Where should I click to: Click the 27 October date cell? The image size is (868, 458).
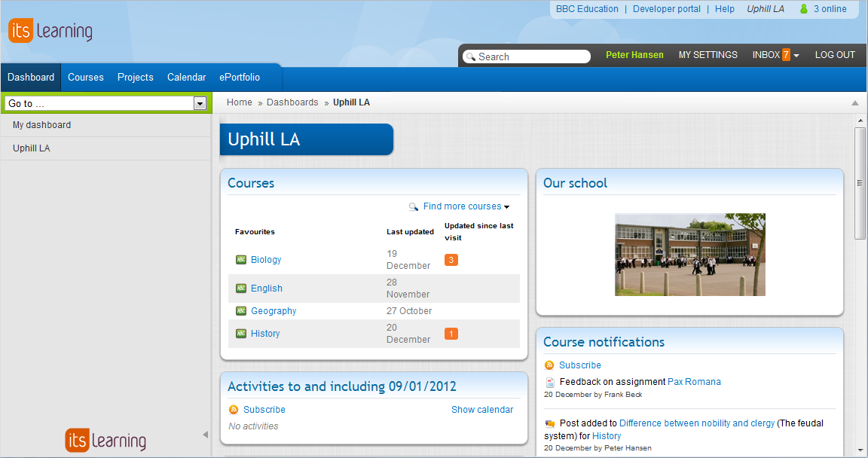coord(409,311)
